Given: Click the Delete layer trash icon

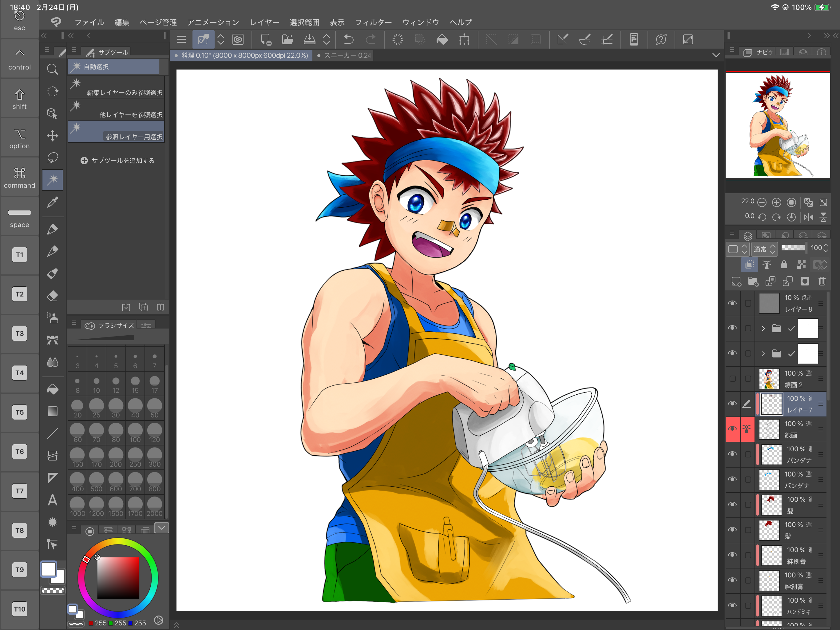Looking at the screenshot, I should click(x=822, y=281).
